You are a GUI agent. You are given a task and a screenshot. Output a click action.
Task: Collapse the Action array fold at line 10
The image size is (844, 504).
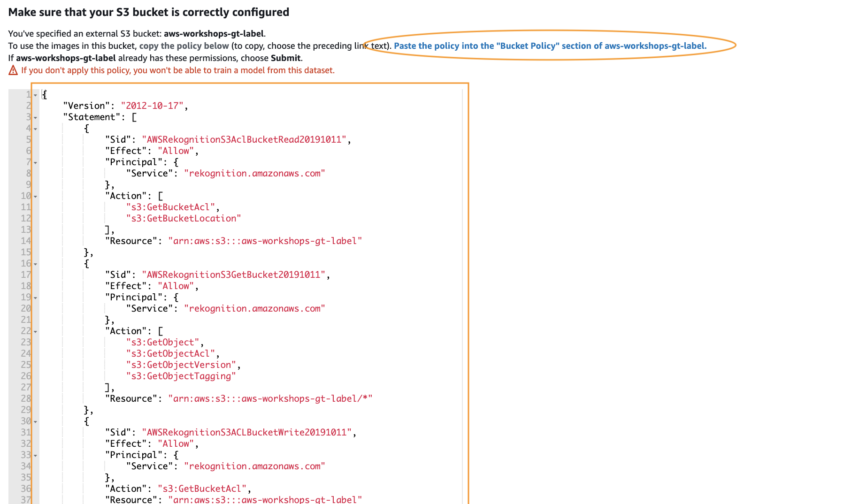[x=35, y=196]
